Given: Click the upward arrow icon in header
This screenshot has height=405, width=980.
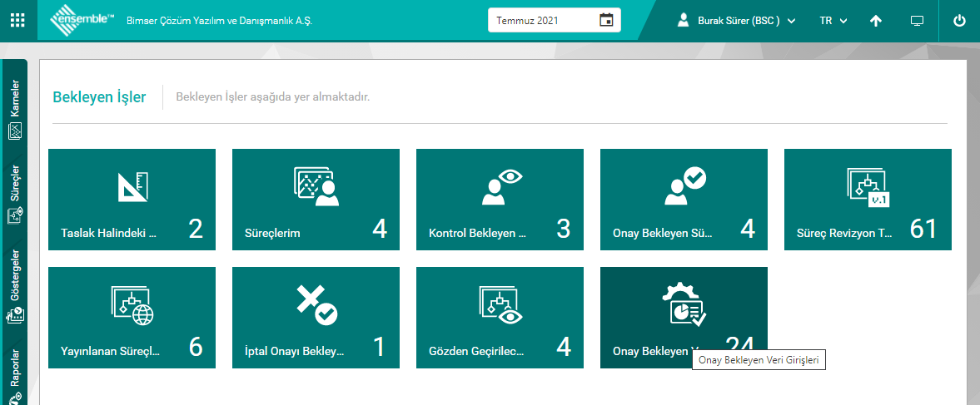Looking at the screenshot, I should click(876, 21).
